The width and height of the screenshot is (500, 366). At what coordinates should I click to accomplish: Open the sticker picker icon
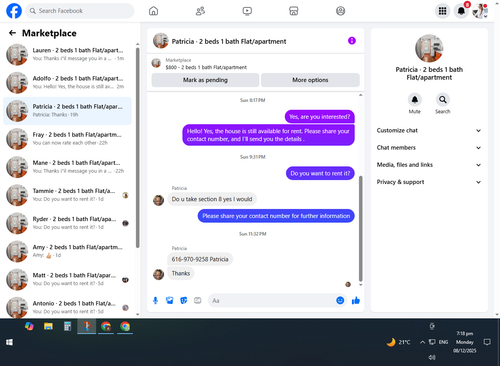click(x=184, y=301)
